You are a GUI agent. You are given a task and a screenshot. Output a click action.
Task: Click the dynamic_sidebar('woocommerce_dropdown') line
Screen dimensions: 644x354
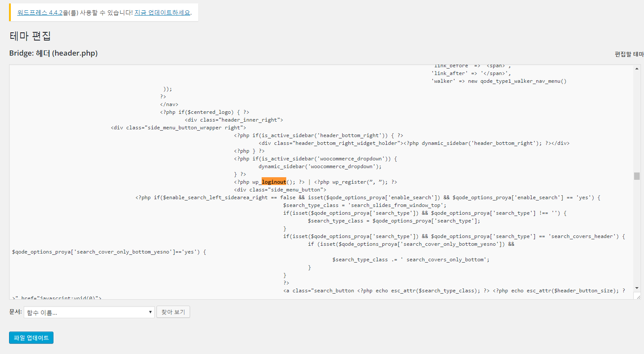point(320,166)
